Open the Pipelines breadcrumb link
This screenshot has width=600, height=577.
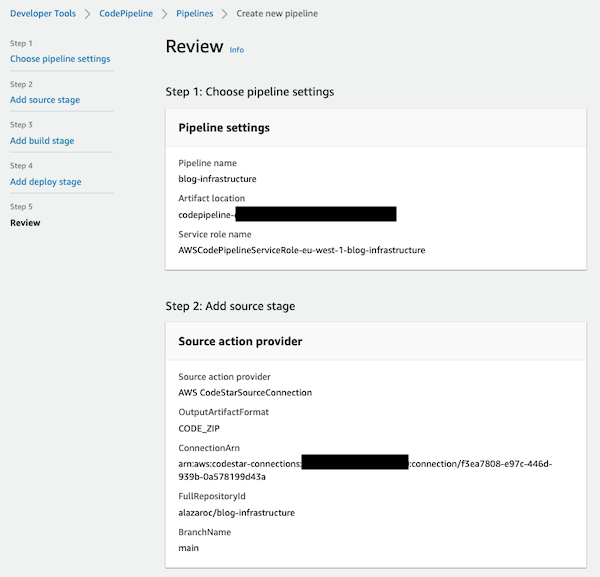click(194, 13)
